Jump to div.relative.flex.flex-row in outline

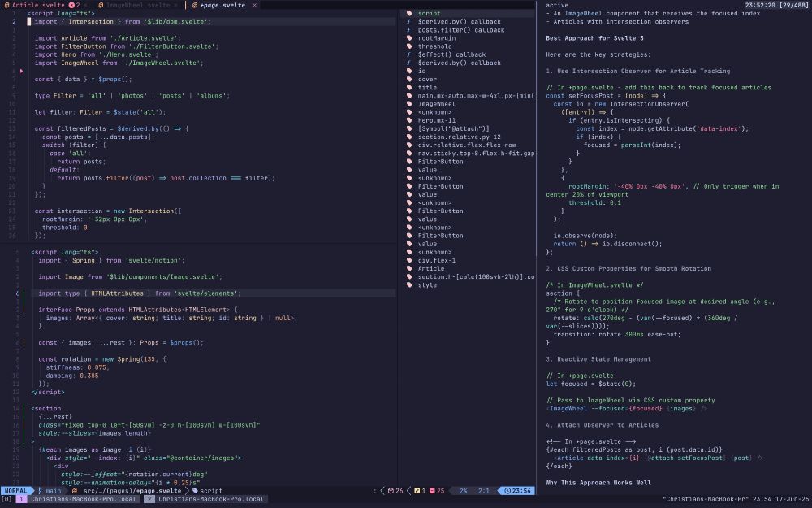coord(467,145)
